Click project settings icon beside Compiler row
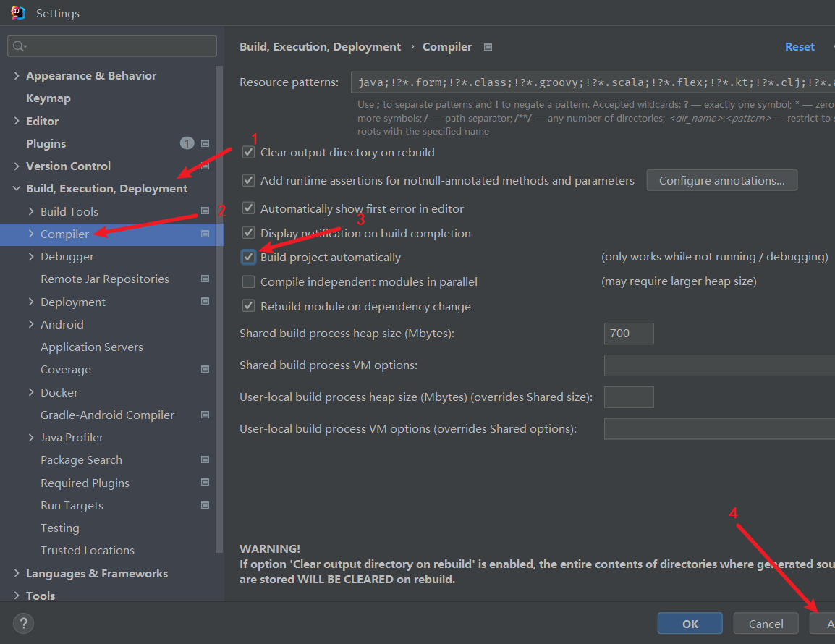835x644 pixels. coord(205,234)
